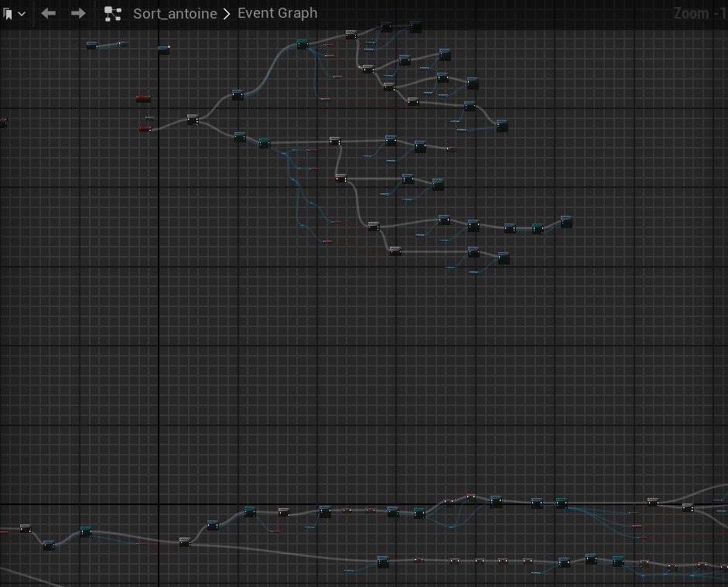Select the rightmost node of the upper graph
This screenshot has width=728, height=587.
566,222
